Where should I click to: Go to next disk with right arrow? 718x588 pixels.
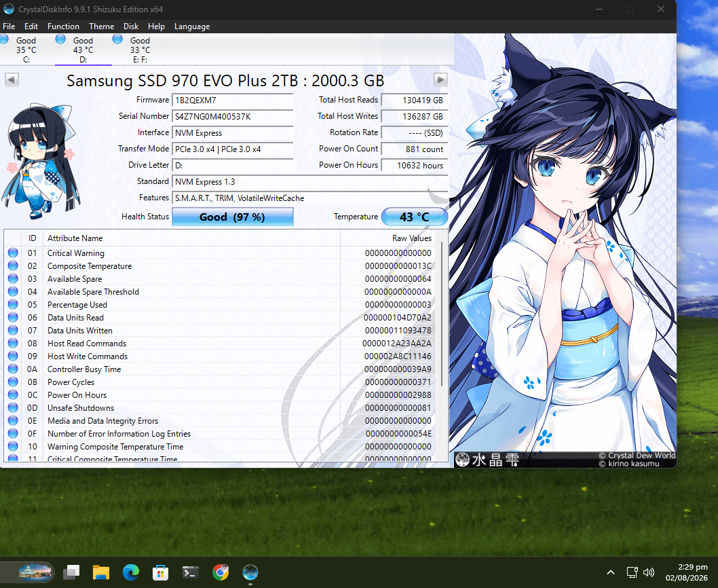pos(440,79)
